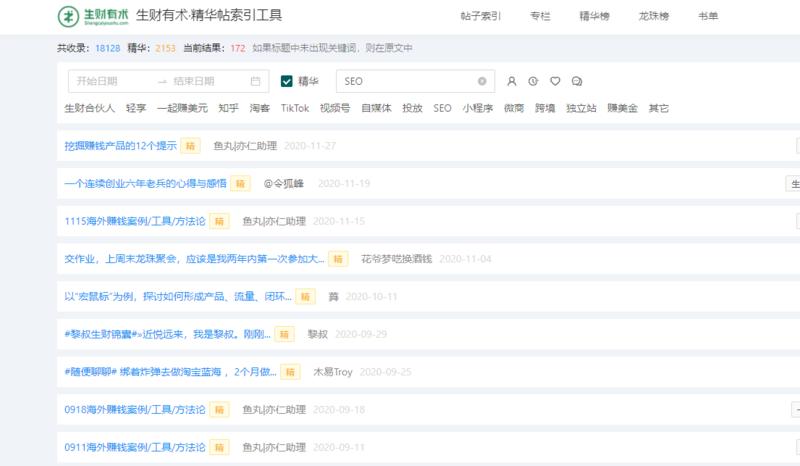The image size is (800, 466).
Task: Open post 挖掘赚钱产品的12个提示
Action: coord(120,146)
